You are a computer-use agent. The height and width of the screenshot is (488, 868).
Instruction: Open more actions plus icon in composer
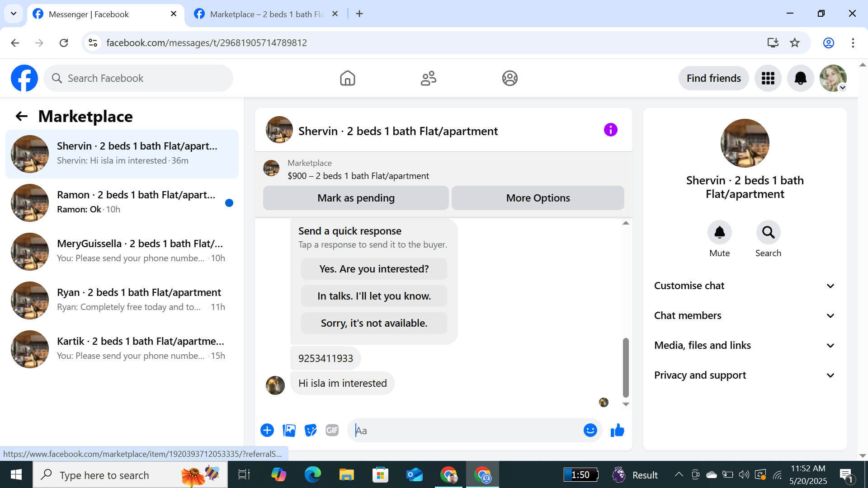267,430
